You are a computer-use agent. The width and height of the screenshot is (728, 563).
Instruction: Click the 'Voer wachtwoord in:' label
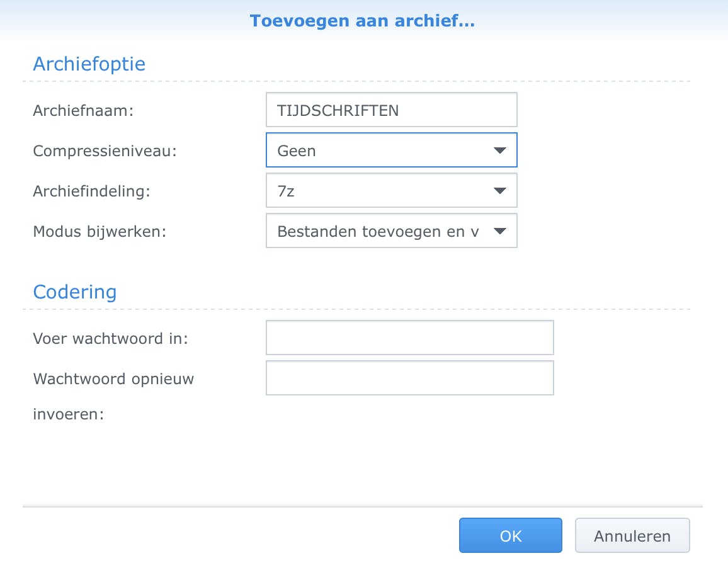110,339
